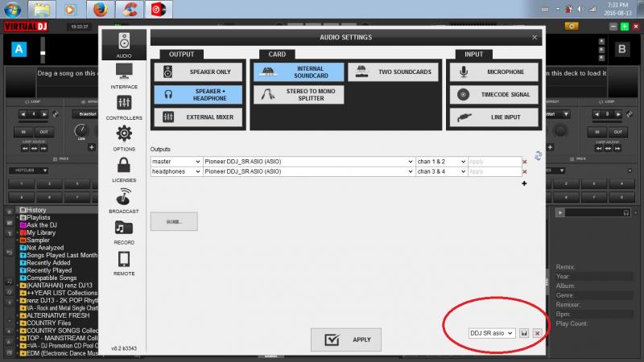
Task: Open the Record settings section
Action: point(124,232)
